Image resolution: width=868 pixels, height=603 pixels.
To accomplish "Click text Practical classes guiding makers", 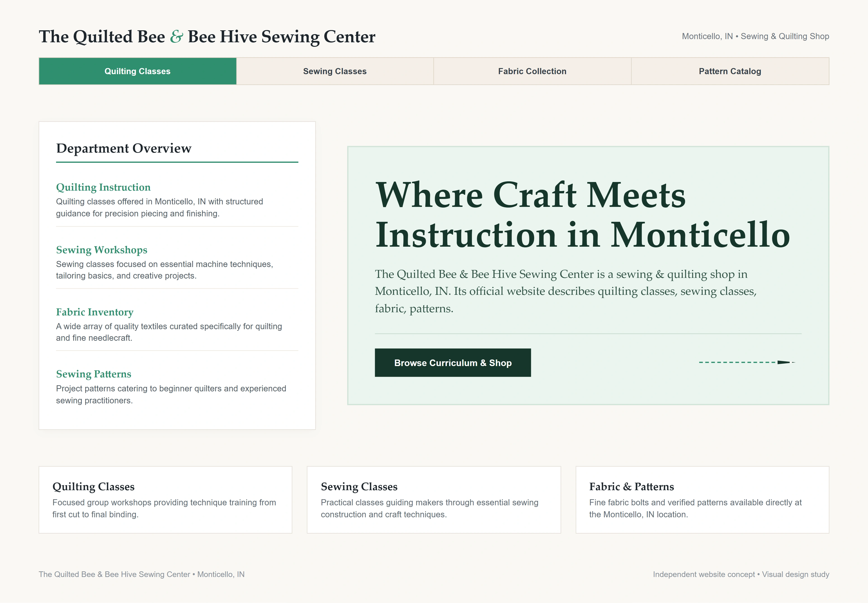I will pyautogui.click(x=429, y=508).
